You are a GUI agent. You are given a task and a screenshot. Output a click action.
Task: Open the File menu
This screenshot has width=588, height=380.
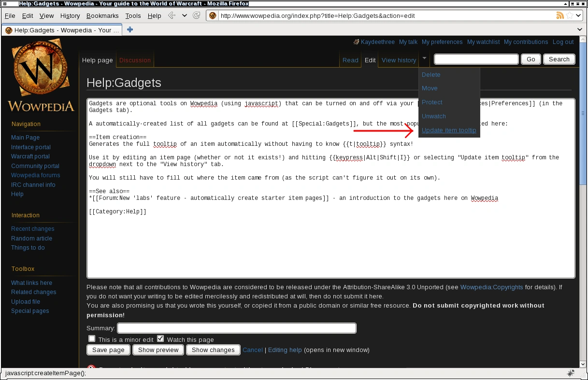tap(10, 15)
